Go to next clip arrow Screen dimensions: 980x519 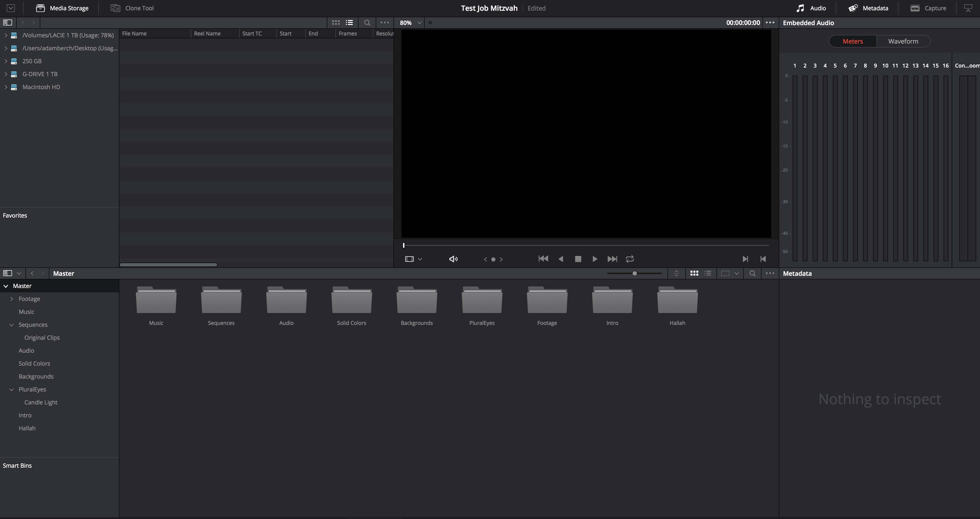502,259
